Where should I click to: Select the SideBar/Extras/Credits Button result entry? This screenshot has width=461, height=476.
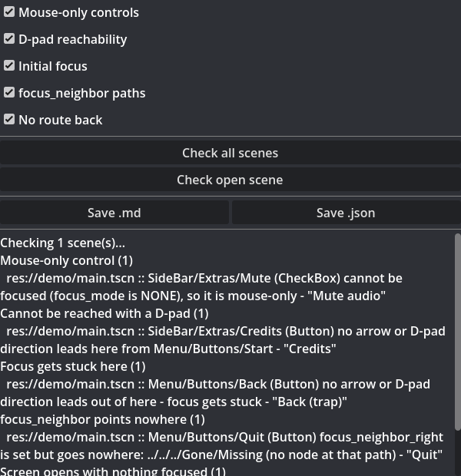pos(223,339)
